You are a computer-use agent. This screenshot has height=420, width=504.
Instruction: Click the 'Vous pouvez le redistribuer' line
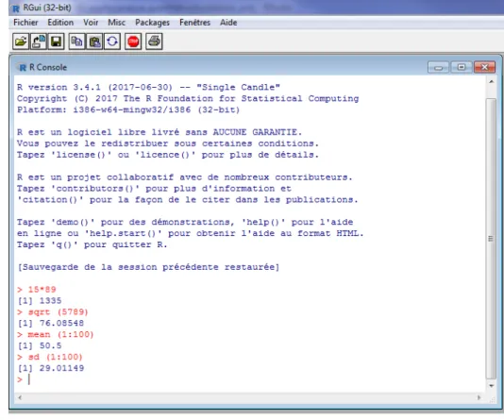(168, 143)
